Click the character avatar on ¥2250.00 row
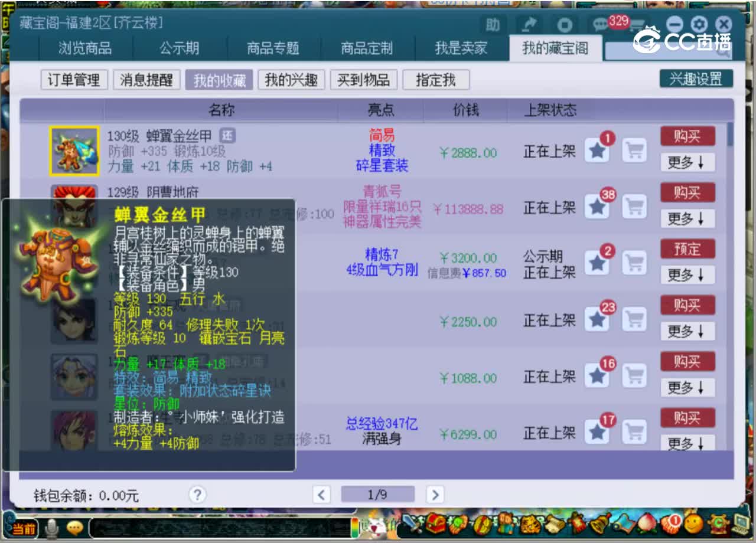The height and width of the screenshot is (543, 756). 74,322
